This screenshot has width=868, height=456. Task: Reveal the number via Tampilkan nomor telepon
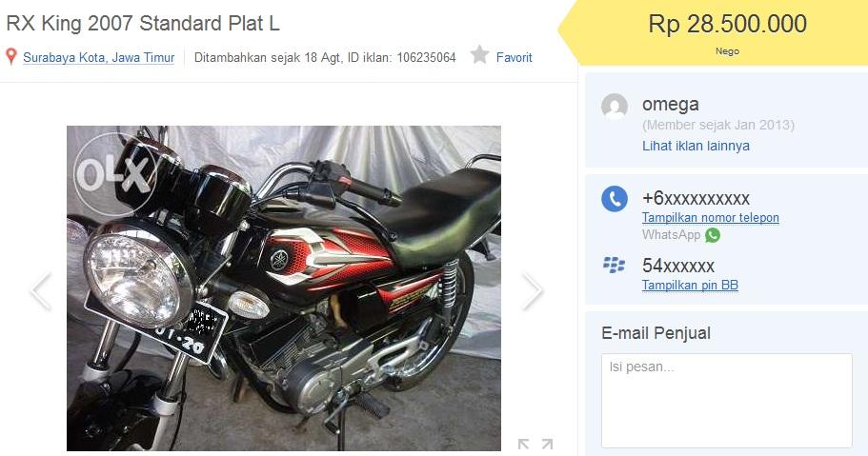pyautogui.click(x=710, y=217)
